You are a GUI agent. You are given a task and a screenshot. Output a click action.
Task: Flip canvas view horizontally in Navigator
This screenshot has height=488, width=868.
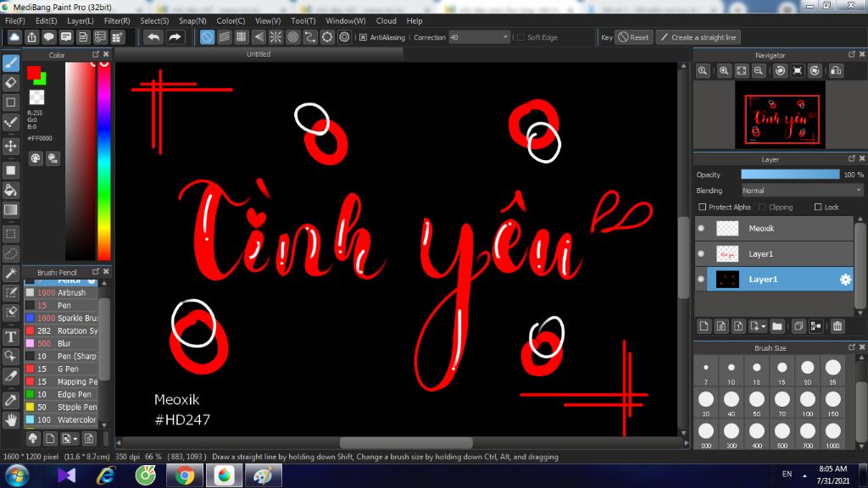coord(837,71)
